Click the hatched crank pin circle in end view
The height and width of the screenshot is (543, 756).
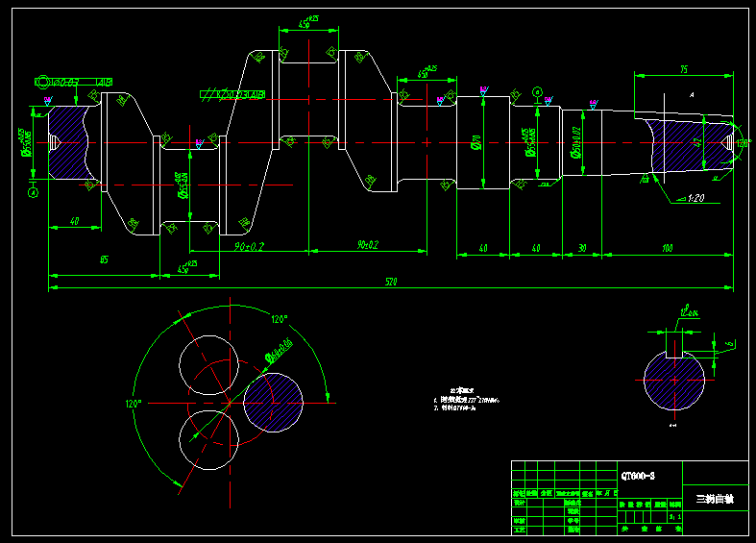pos(273,402)
